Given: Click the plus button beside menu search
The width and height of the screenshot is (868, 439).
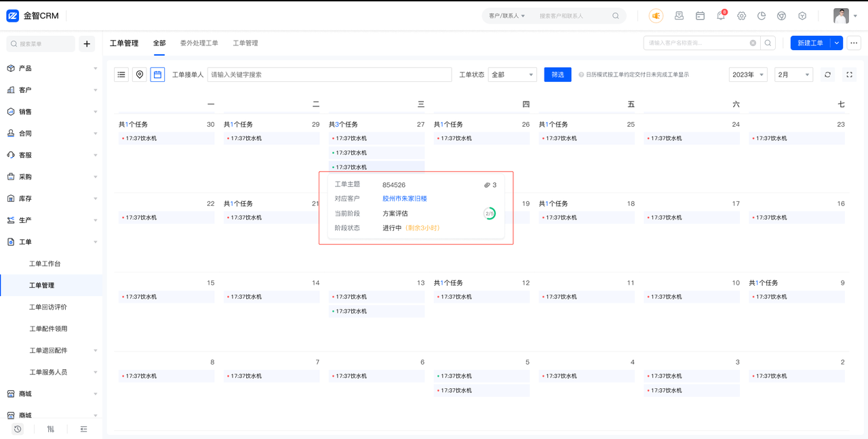Looking at the screenshot, I should (87, 44).
